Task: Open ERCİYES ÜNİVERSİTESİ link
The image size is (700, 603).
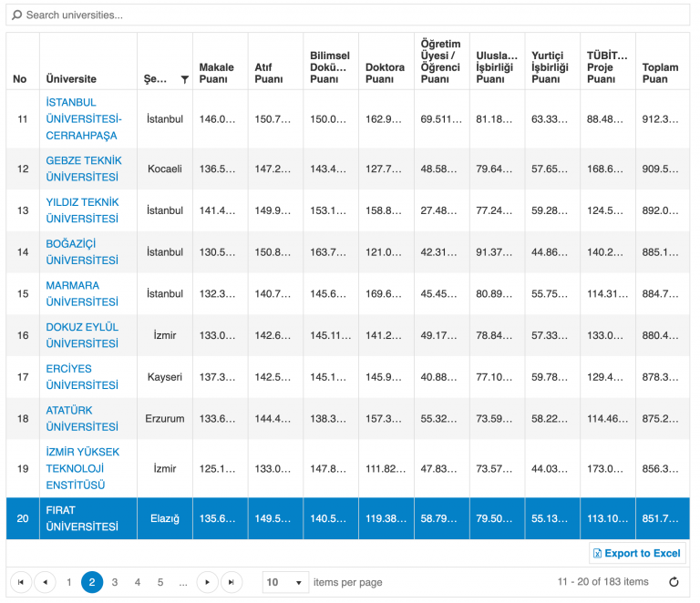Action: click(82, 377)
